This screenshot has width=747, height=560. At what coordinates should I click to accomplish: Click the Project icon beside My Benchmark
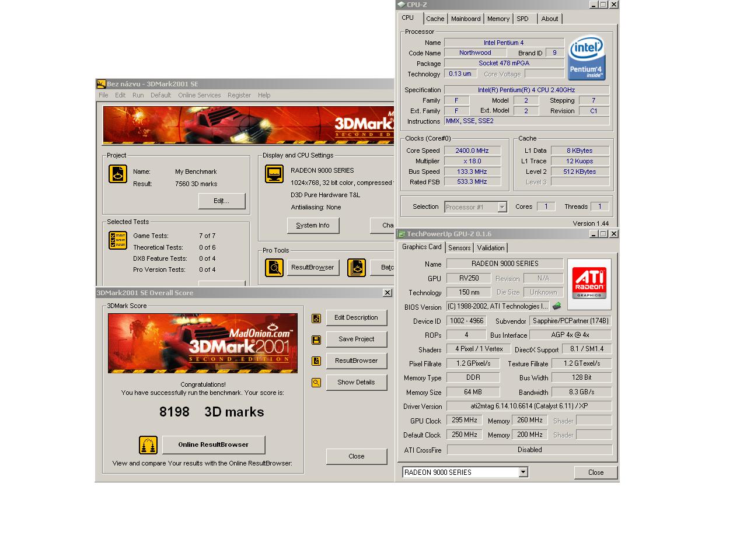118,174
